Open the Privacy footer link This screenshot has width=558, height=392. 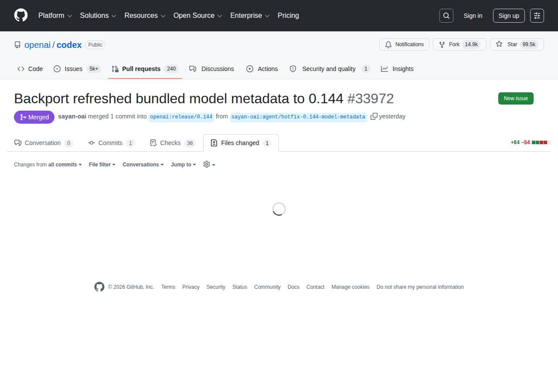[x=191, y=287]
